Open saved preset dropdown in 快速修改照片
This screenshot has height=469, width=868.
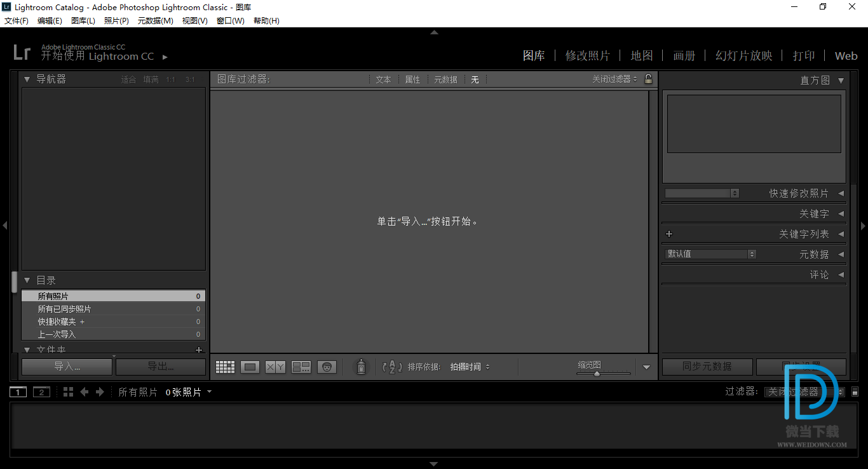(x=702, y=193)
